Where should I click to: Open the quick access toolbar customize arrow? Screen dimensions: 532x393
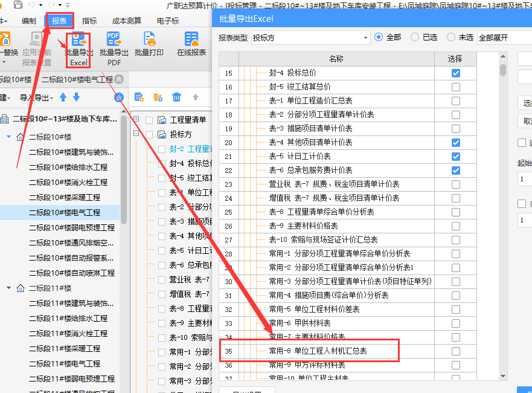pos(68,5)
